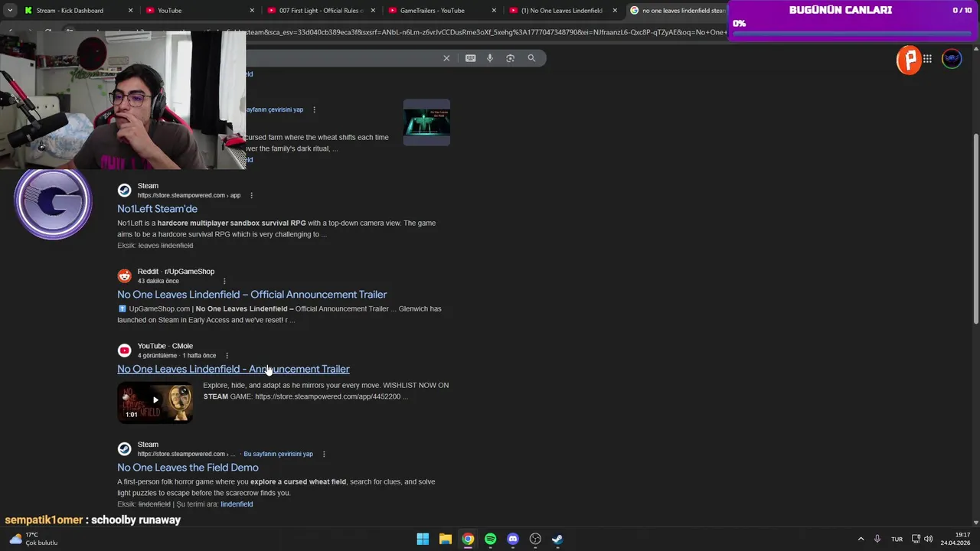Open Steam from the taskbar

[x=557, y=539]
